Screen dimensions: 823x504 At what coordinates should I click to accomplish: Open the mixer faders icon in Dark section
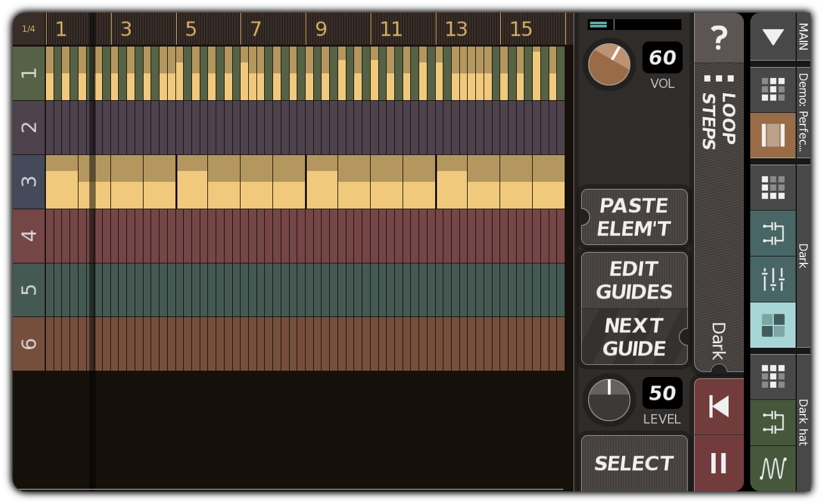coord(773,279)
